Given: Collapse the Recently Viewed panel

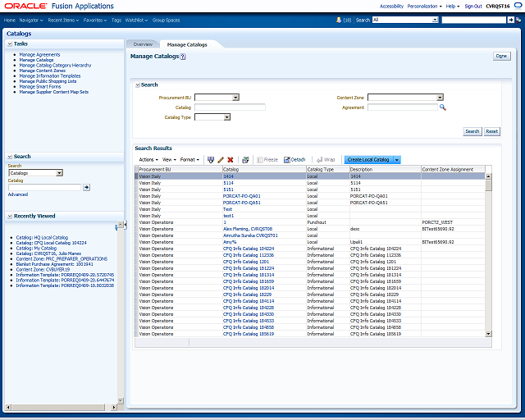Looking at the screenshot, I should tap(10, 217).
